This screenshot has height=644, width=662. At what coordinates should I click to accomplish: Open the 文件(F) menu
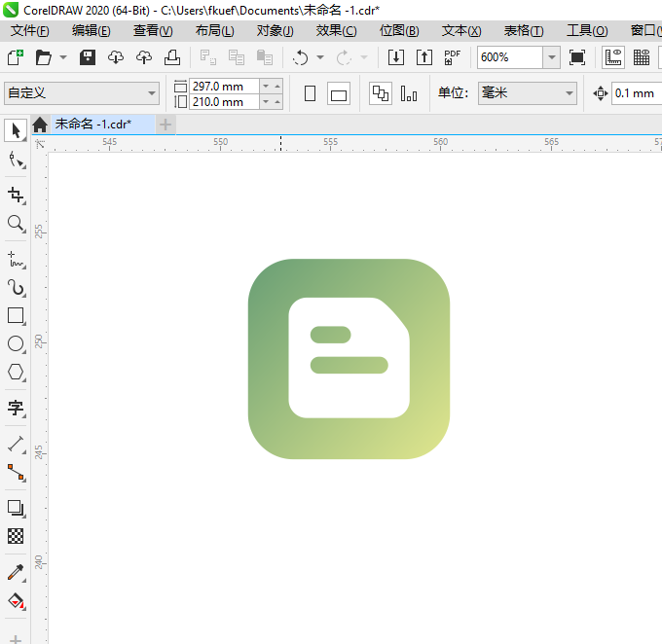click(x=29, y=30)
